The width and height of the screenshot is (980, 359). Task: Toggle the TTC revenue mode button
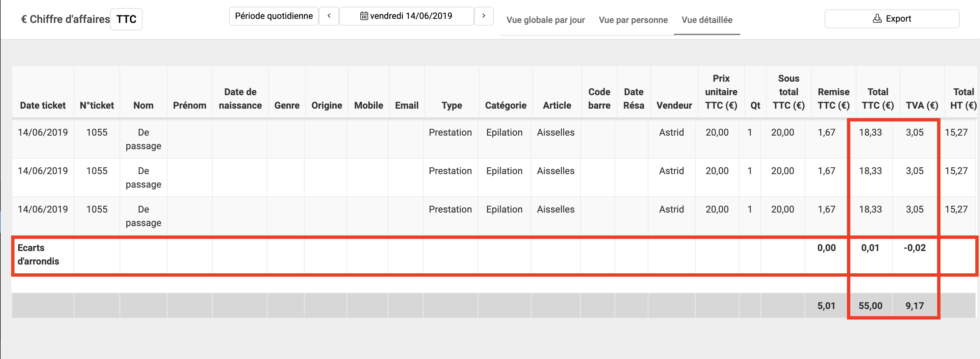[x=126, y=19]
